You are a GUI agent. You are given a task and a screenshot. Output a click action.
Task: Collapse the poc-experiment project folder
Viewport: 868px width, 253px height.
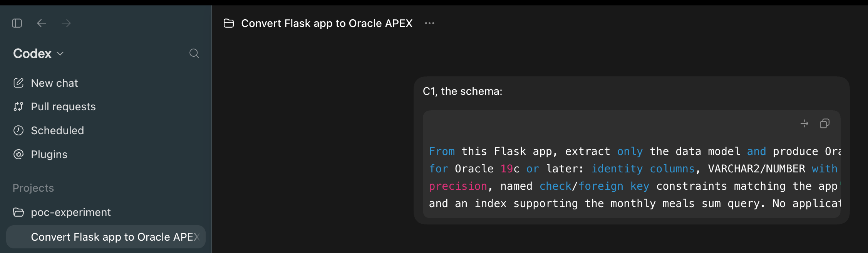[18, 212]
